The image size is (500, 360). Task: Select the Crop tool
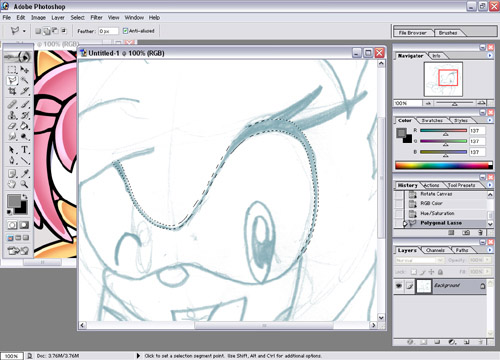coord(12,91)
